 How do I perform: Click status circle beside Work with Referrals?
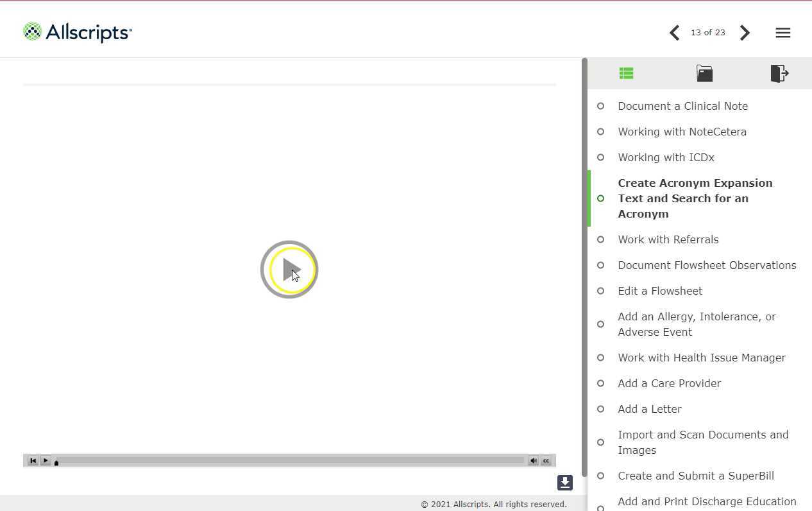click(x=600, y=239)
